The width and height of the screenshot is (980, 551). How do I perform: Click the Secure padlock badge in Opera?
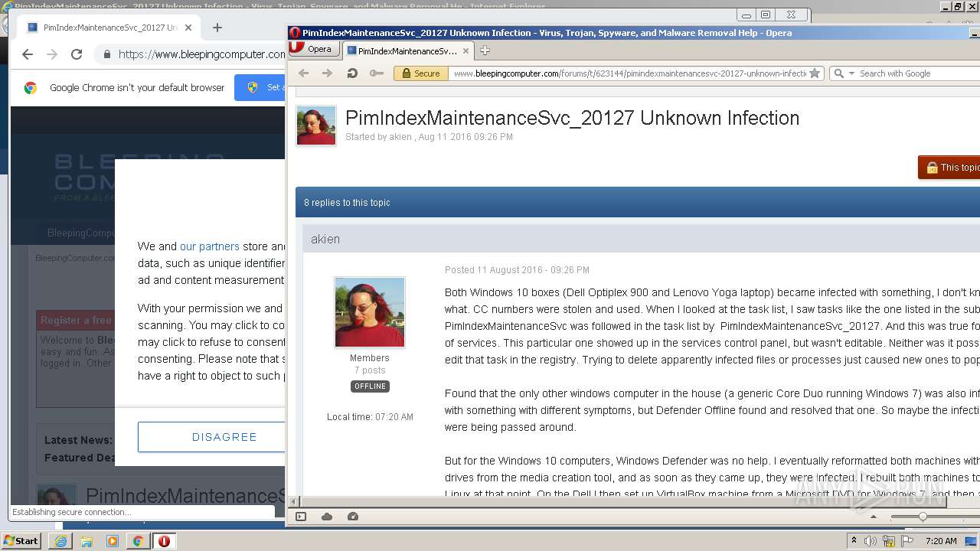[x=420, y=73]
